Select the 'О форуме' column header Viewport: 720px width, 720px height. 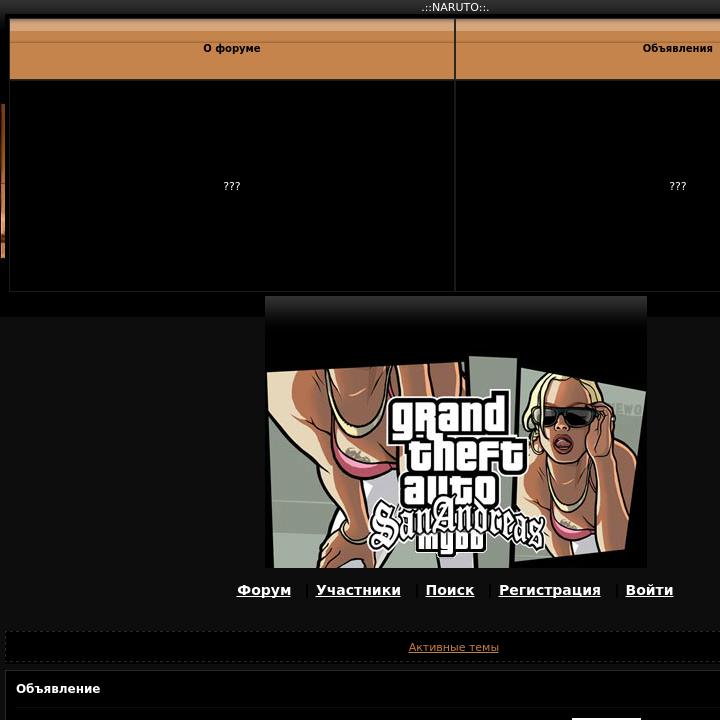tap(232, 48)
